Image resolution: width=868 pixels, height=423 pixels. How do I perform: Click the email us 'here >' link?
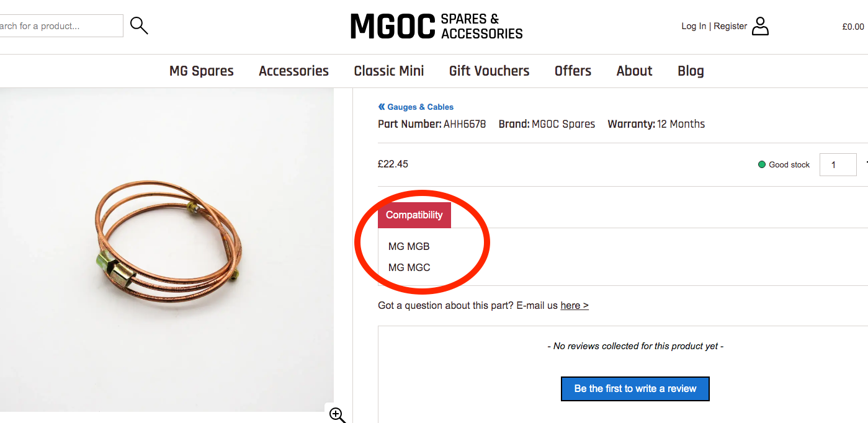(574, 305)
